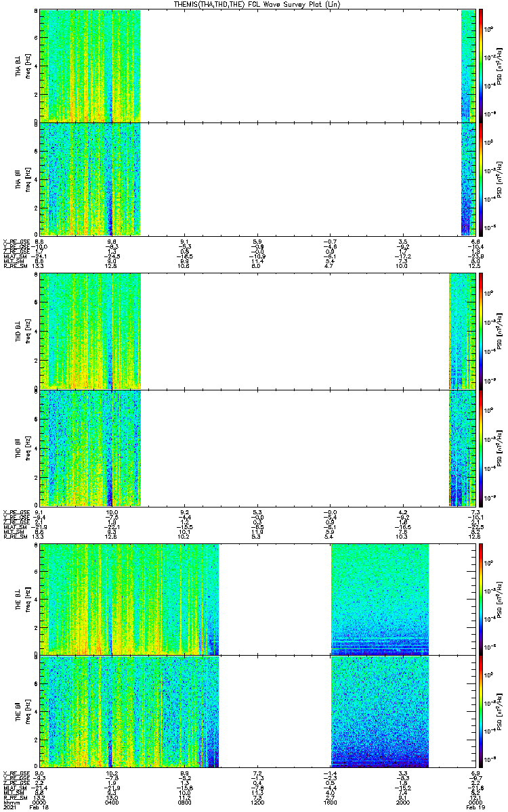Click the R_RE_SM row label under THD panels
This screenshot has height=812, width=508.
pyautogui.click(x=14, y=537)
